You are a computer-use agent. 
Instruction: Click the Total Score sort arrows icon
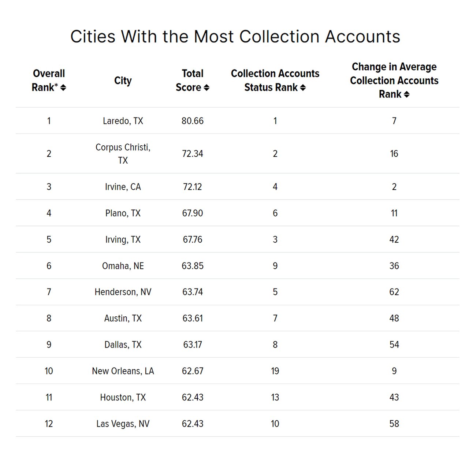(x=207, y=87)
